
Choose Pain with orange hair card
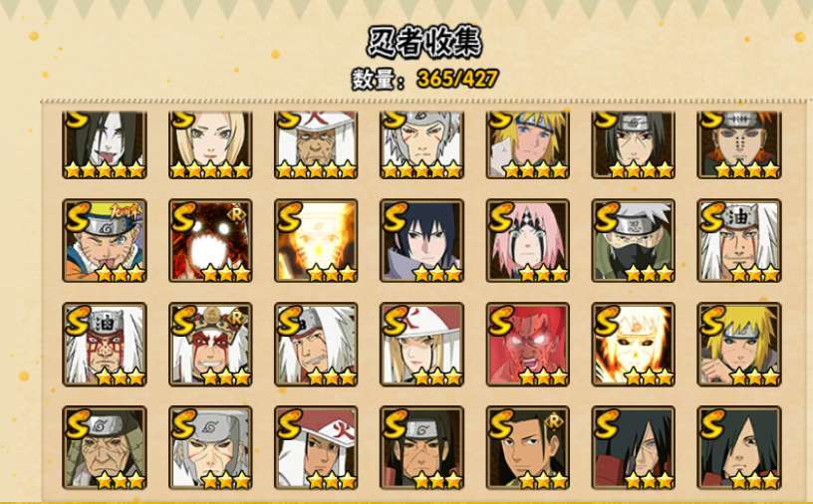tap(739, 145)
